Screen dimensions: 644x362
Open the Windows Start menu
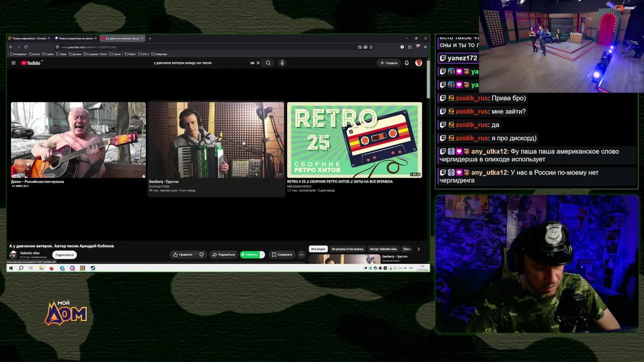click(x=11, y=268)
